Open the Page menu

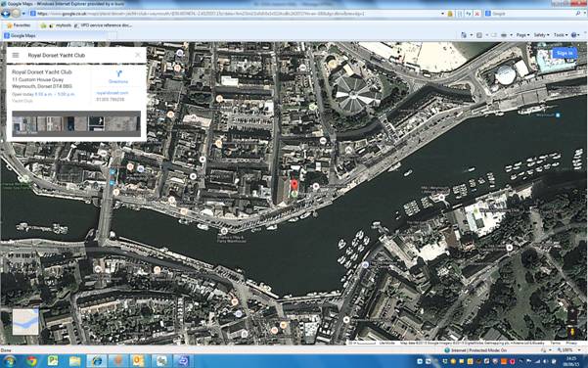click(522, 35)
